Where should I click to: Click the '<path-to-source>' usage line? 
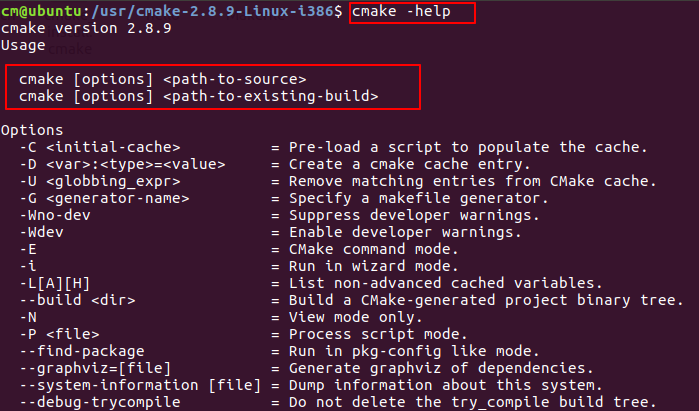(x=163, y=79)
